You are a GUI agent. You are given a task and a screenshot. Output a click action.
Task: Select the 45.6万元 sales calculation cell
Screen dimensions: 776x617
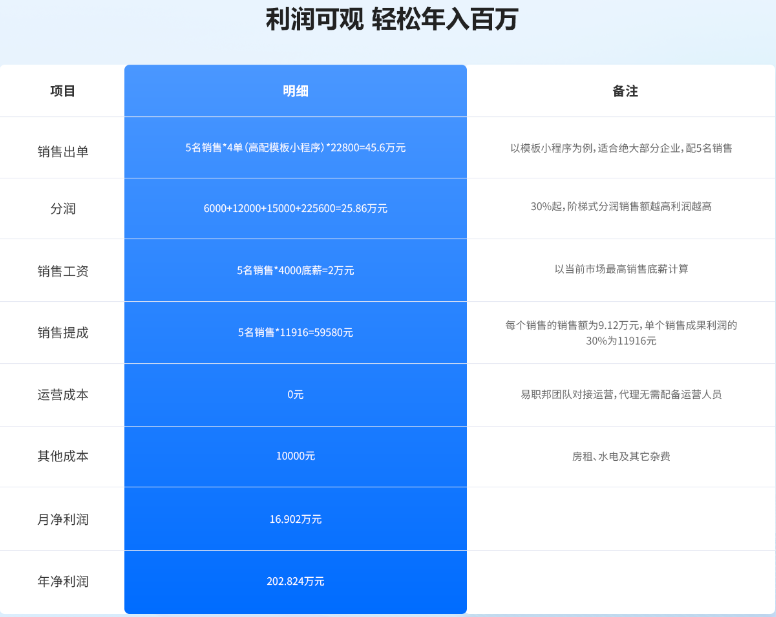(295, 148)
